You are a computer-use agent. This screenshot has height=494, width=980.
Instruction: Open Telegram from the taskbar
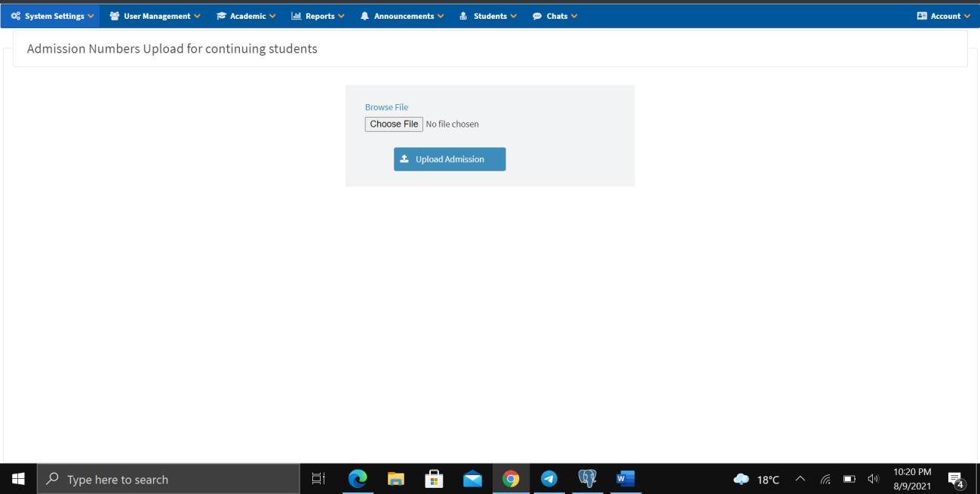[x=548, y=479]
